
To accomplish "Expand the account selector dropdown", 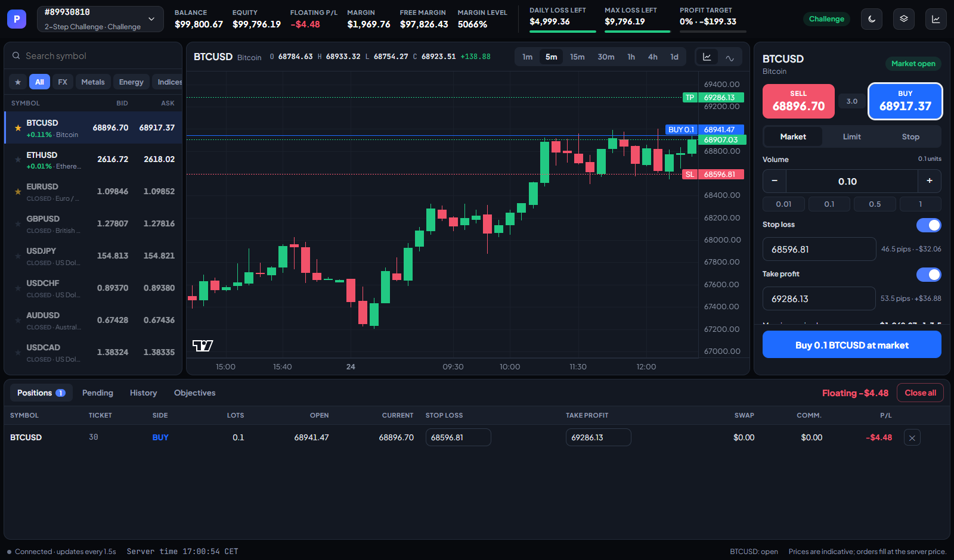I will click(x=100, y=19).
